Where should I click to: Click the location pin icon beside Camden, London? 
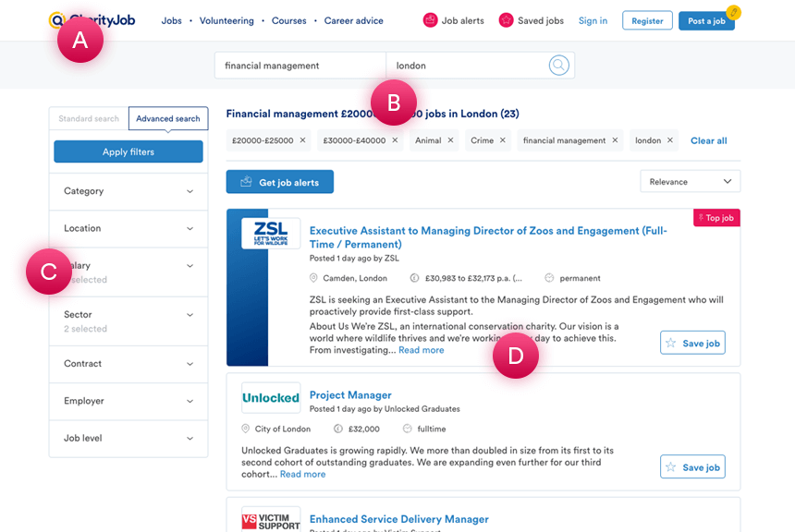pos(313,278)
